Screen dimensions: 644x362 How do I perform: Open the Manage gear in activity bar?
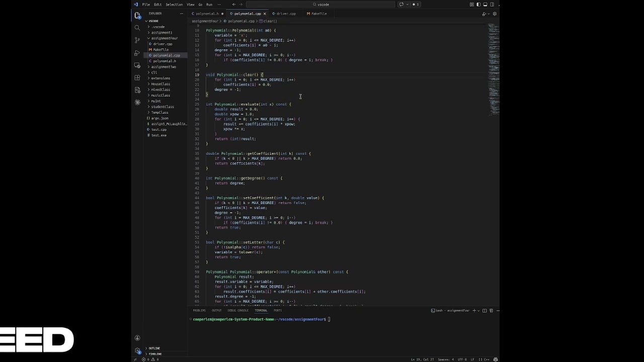click(x=137, y=350)
